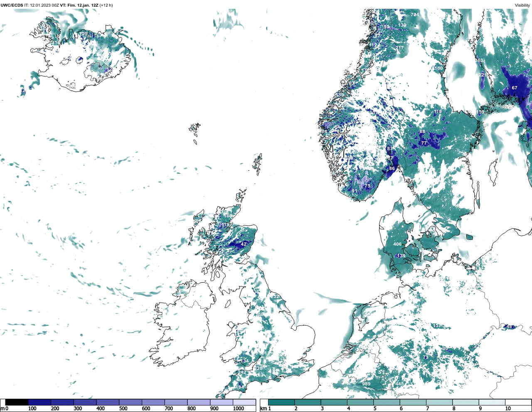Click the white swatch right of 10 km
The width and height of the screenshot is (532, 412).
coord(518,402)
